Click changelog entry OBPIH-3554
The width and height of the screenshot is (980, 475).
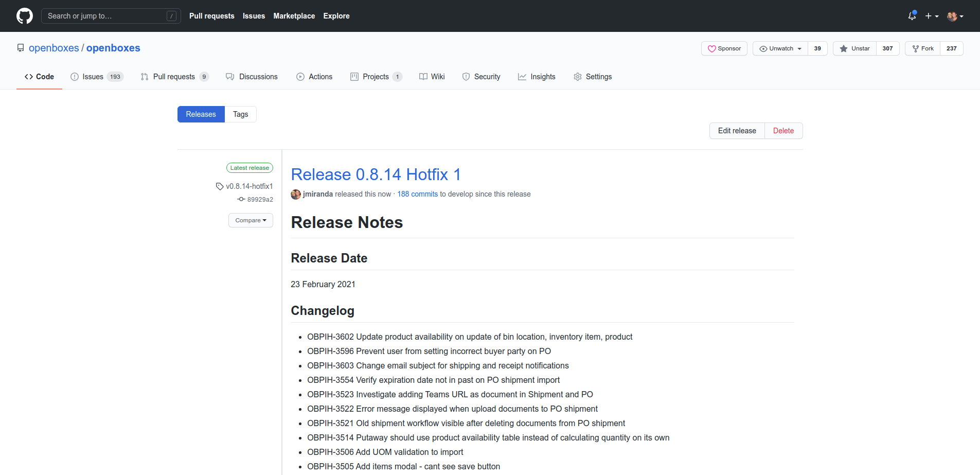click(x=434, y=380)
